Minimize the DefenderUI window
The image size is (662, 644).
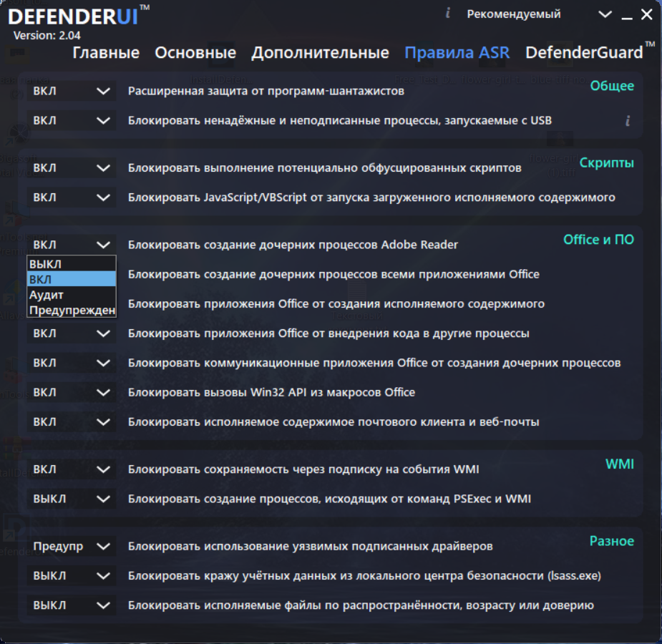[x=627, y=17]
